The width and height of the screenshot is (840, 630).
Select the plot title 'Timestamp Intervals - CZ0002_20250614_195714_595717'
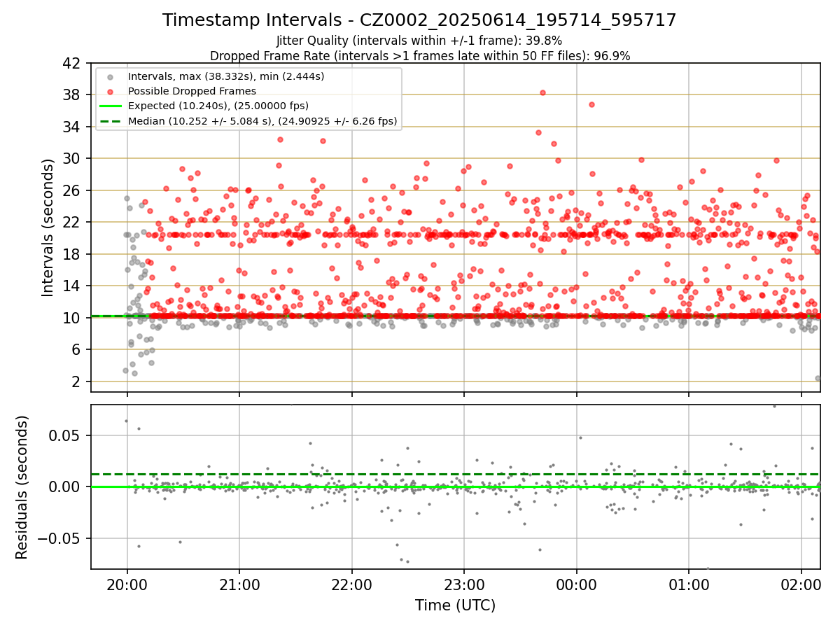click(x=419, y=20)
